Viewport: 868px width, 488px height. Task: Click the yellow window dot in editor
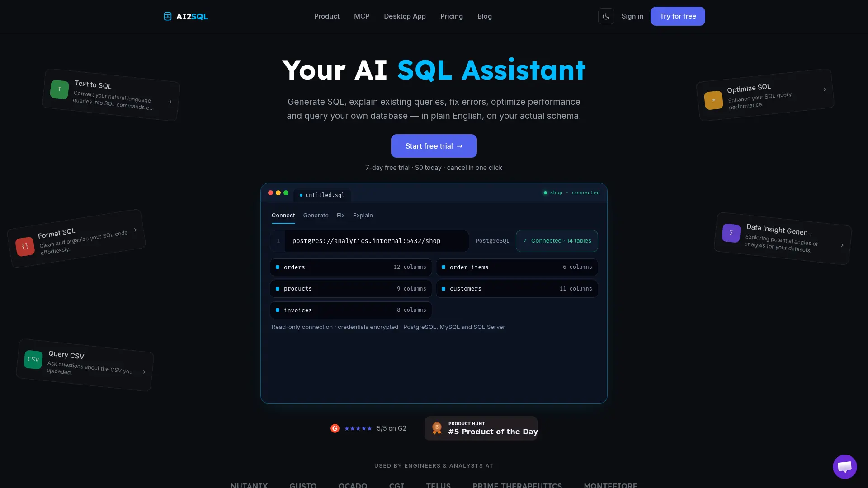(x=278, y=193)
